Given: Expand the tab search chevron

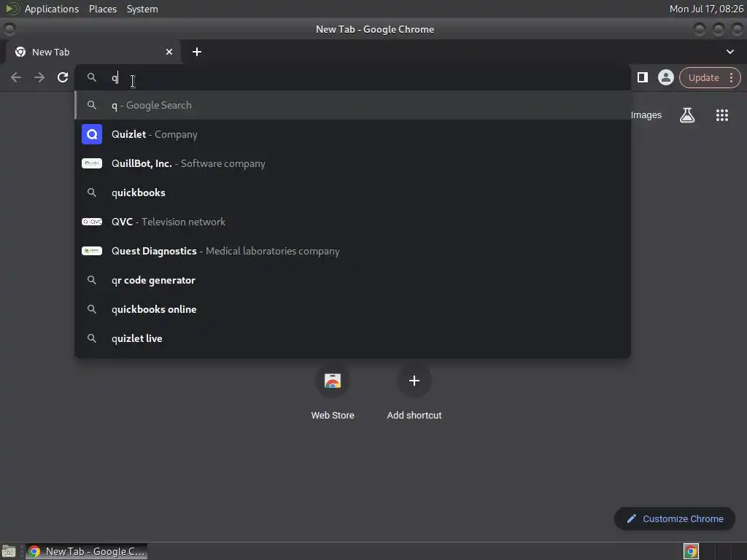Looking at the screenshot, I should [x=729, y=52].
